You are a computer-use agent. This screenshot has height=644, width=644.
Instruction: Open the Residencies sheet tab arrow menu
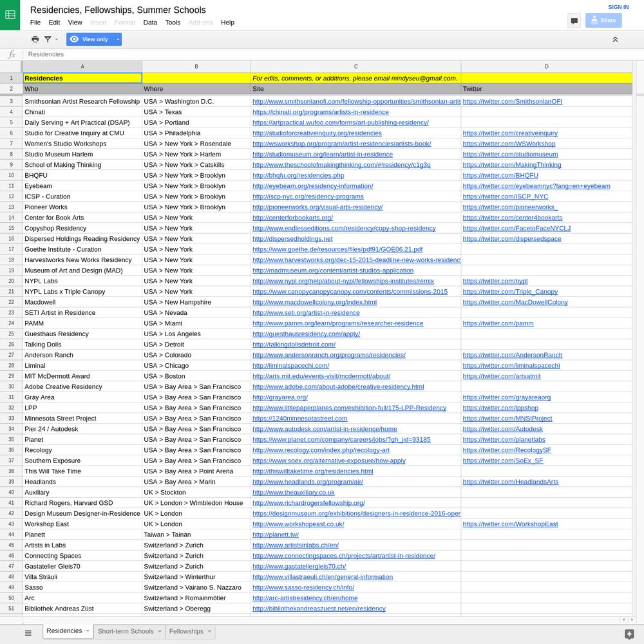point(88,631)
